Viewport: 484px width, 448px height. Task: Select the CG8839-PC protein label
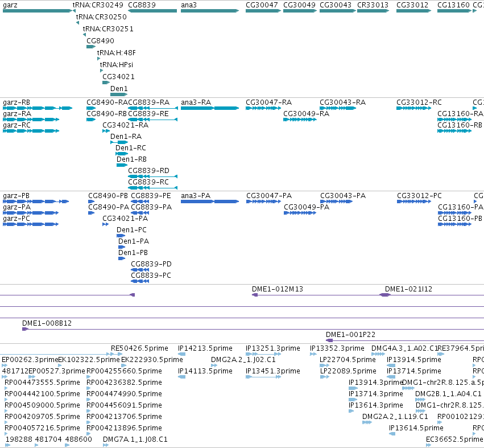tap(151, 276)
